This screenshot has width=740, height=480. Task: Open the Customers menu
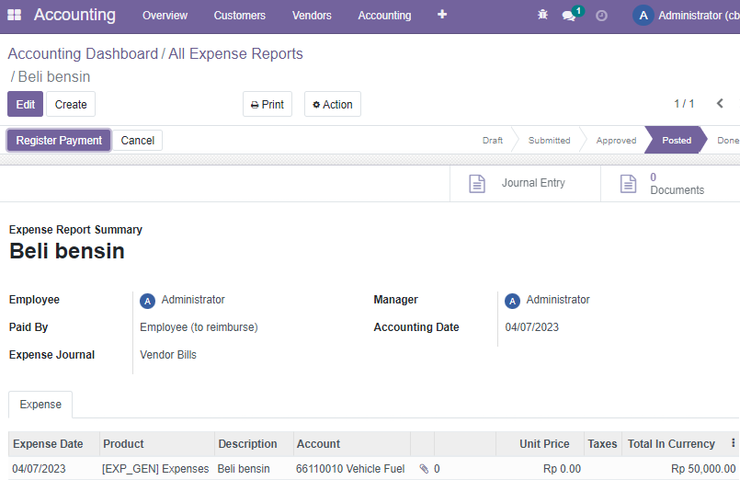239,16
